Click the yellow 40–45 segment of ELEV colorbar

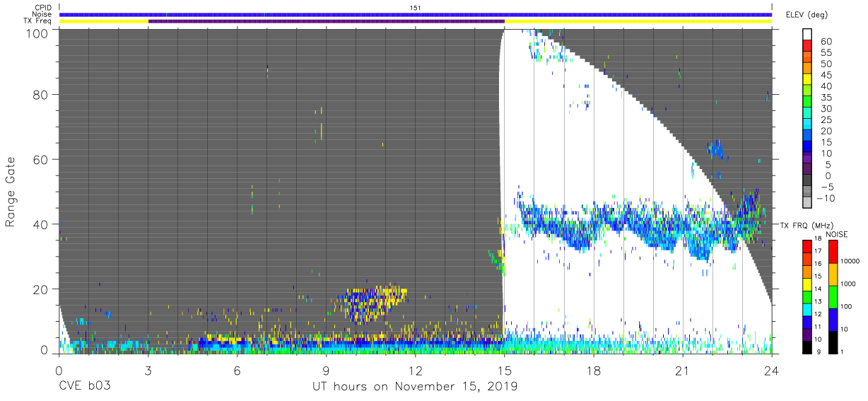pyautogui.click(x=807, y=79)
